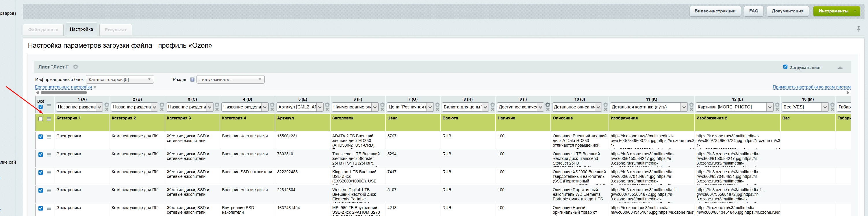Click the X icon on column 10 (J)
Viewport: 868px width, 216px height.
[x=606, y=109]
